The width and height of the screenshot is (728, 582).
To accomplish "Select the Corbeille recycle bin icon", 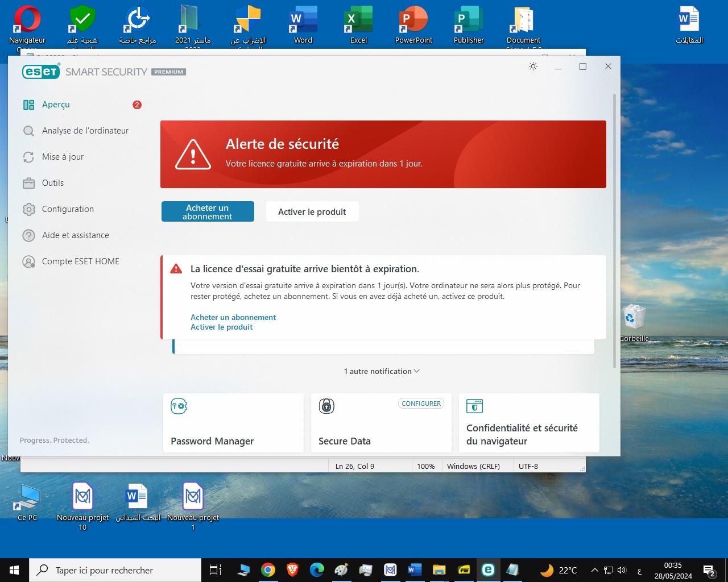I will 634,323.
